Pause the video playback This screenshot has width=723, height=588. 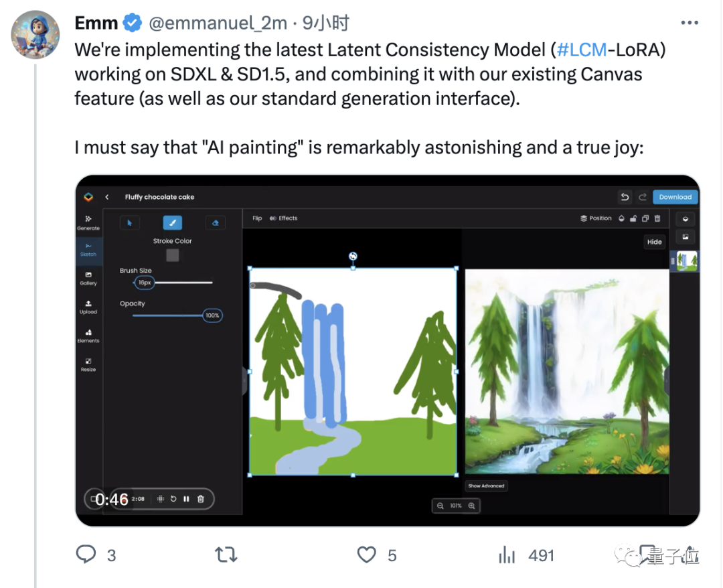click(186, 499)
